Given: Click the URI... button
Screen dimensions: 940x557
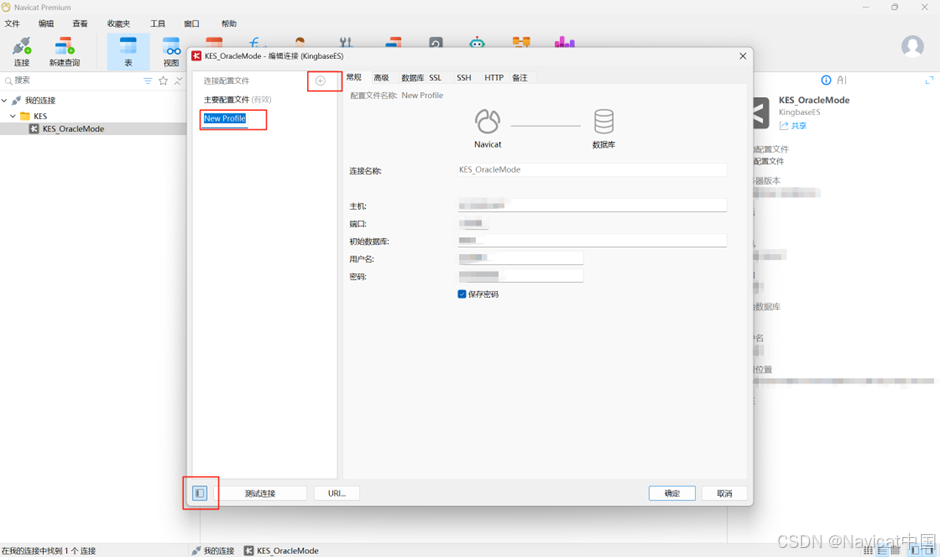Looking at the screenshot, I should [337, 493].
